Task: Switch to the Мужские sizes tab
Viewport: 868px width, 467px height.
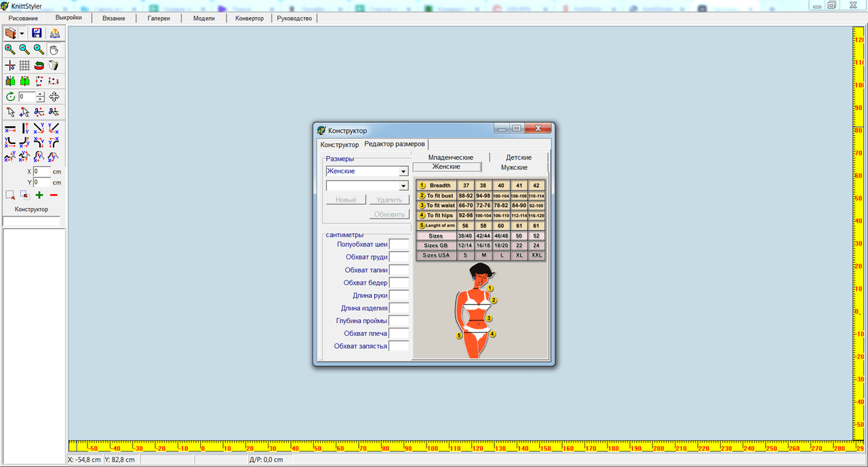Action: [514, 167]
